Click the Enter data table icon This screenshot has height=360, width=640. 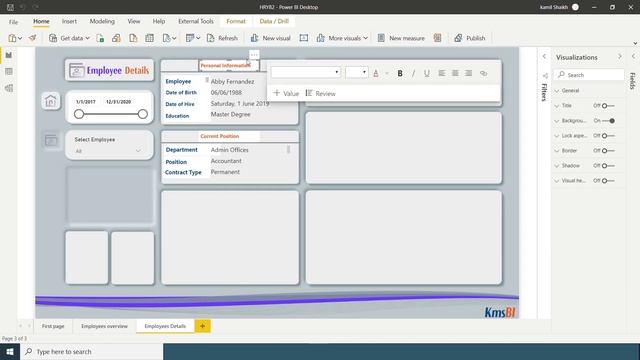[x=149, y=38]
